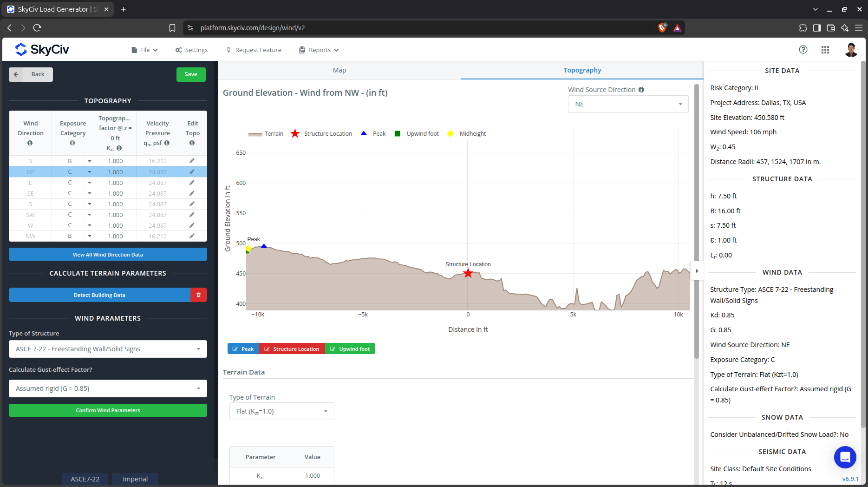
Task: Open Type of Structure dropdown
Action: click(x=108, y=349)
